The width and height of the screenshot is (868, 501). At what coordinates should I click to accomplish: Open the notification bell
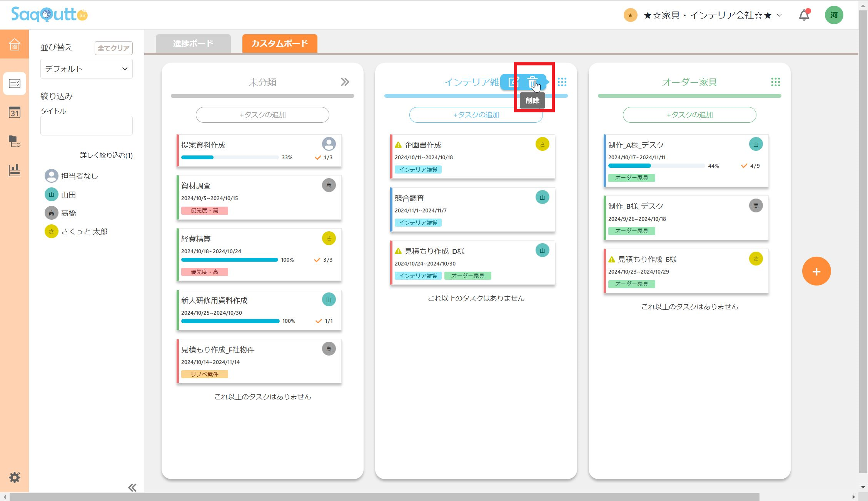(804, 15)
